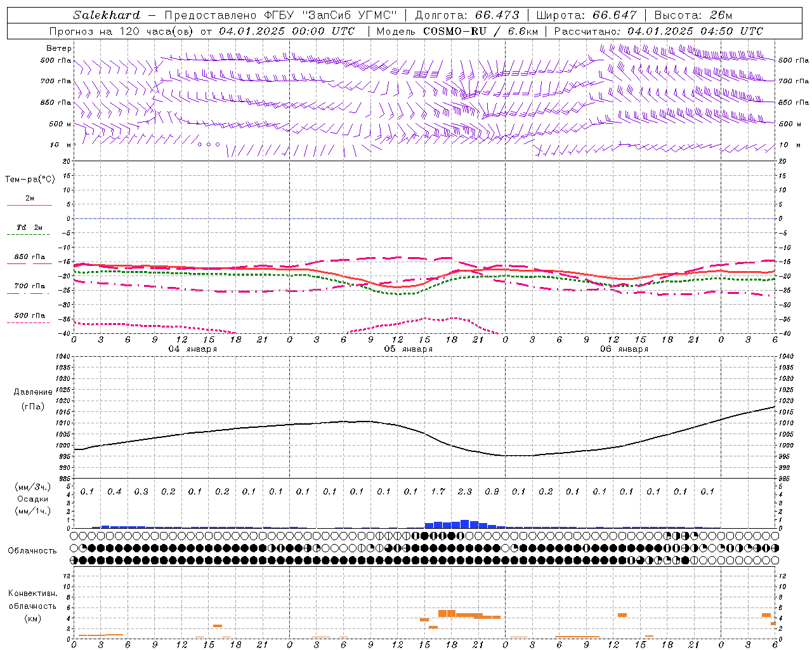Click the Осадки precipitation label
Screen dimensions: 812x650
click(32, 499)
